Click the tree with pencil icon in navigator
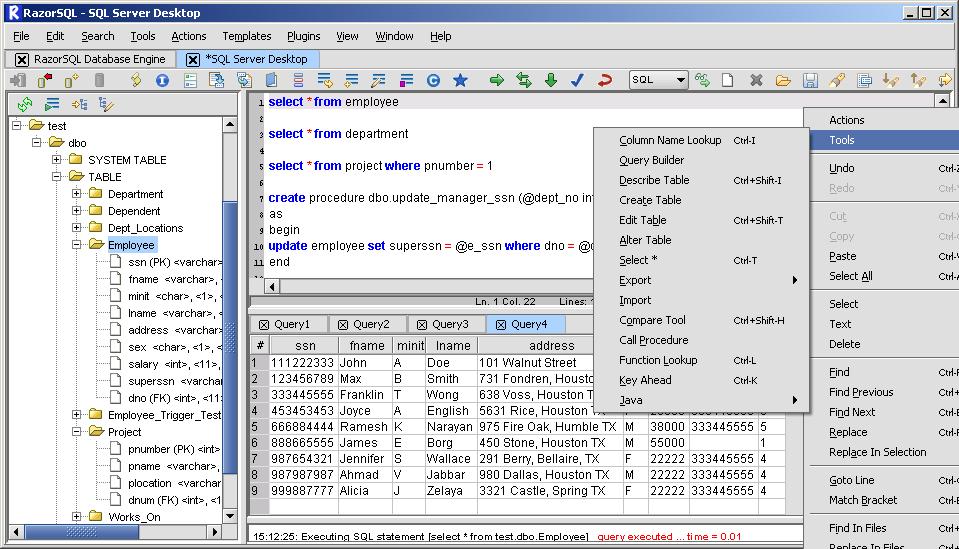Screen dimensions: 959x549 (x=106, y=105)
